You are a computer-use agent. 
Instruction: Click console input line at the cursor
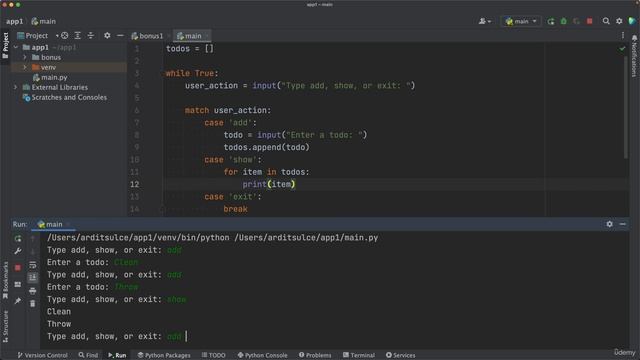[186, 336]
